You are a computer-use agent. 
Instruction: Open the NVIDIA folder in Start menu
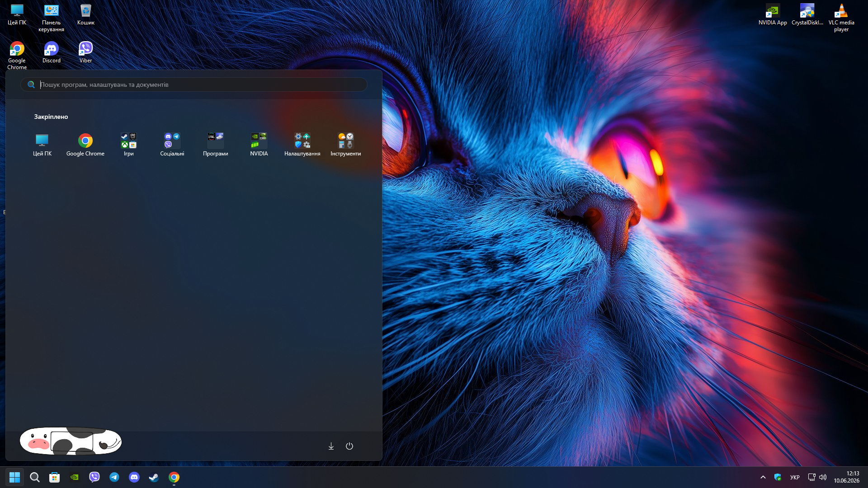259,145
